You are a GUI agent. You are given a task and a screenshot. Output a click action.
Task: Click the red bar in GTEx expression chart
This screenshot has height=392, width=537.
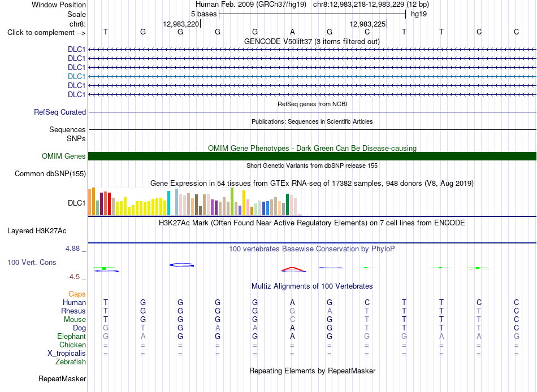coord(109,204)
